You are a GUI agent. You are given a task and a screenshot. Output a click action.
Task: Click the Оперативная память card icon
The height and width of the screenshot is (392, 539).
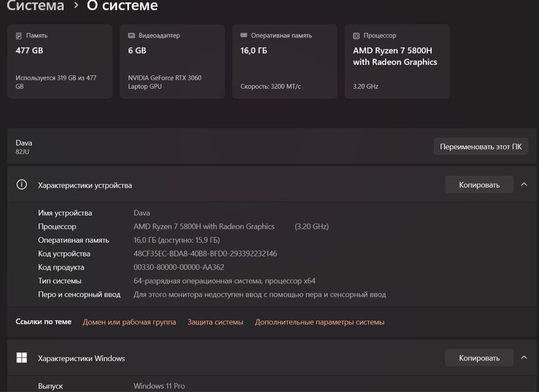tap(243, 35)
